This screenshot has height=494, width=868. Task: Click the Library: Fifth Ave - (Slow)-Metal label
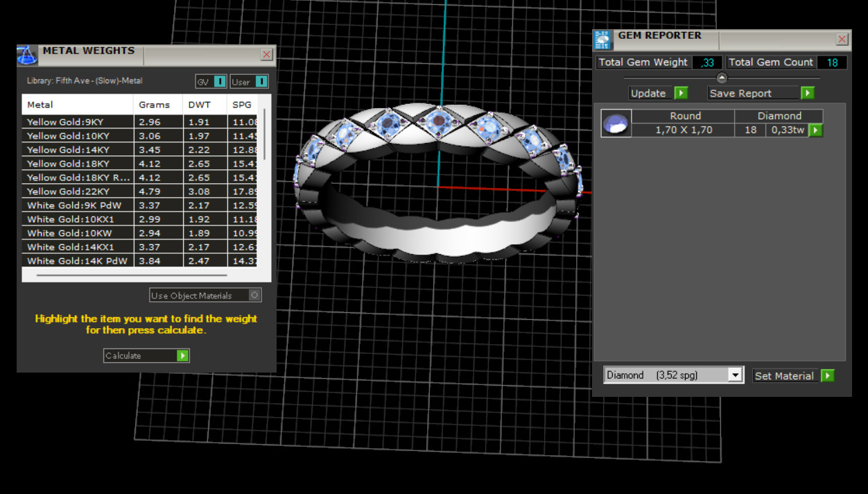85,81
